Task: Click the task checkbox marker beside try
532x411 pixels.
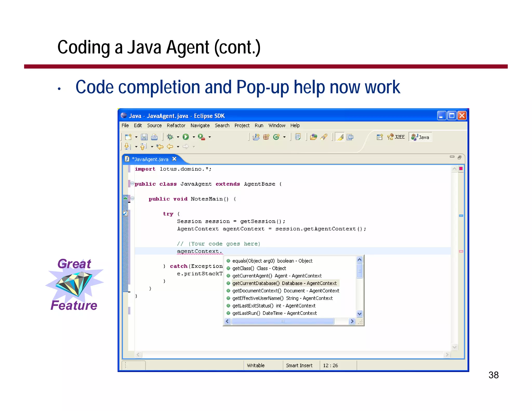Action: 125,214
